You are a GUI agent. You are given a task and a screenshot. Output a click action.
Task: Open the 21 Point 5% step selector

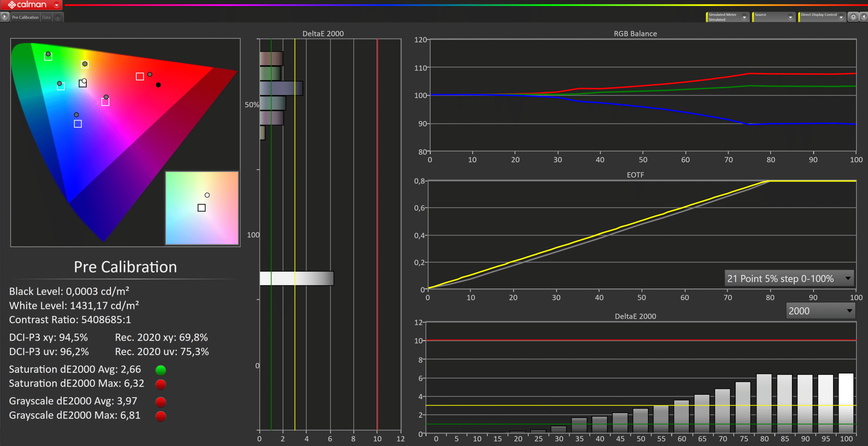789,279
